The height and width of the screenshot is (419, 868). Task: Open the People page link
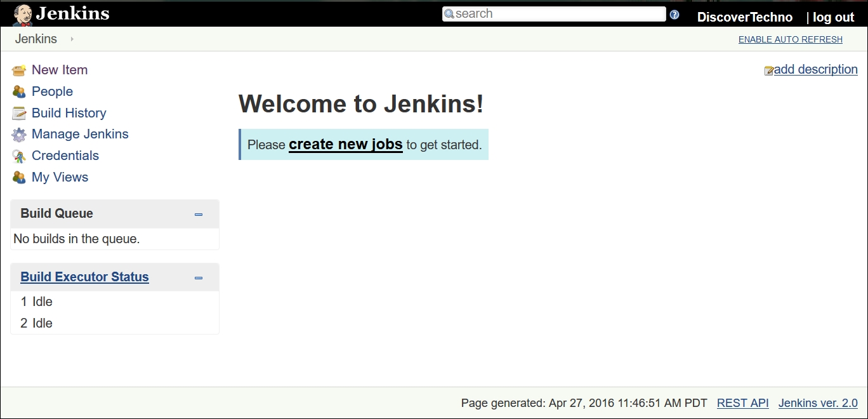pyautogui.click(x=52, y=91)
